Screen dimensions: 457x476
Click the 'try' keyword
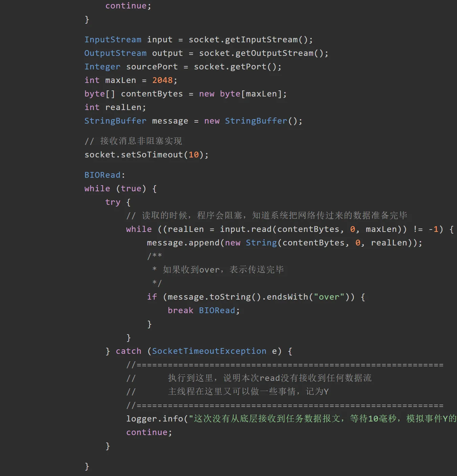[x=113, y=202]
